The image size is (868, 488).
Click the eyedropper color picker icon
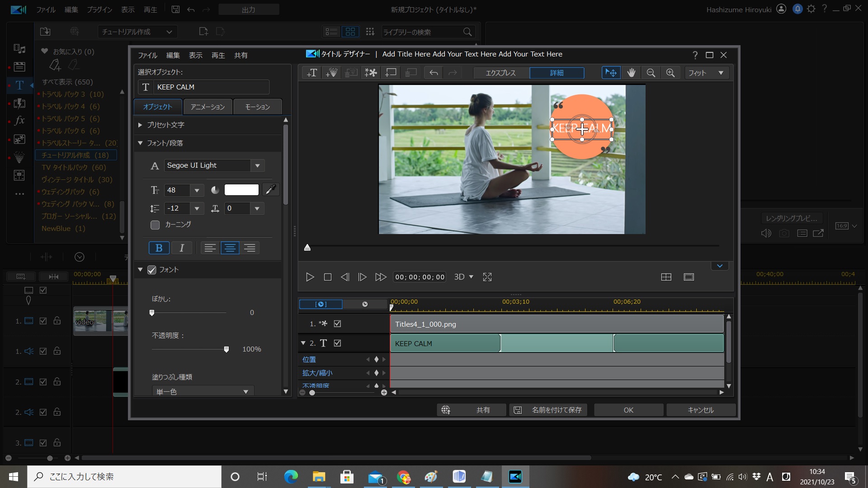(270, 190)
